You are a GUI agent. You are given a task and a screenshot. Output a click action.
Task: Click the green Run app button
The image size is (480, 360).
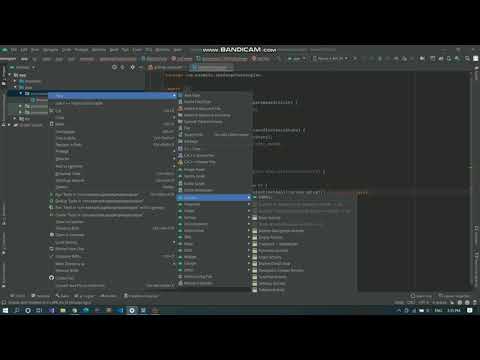[356, 59]
